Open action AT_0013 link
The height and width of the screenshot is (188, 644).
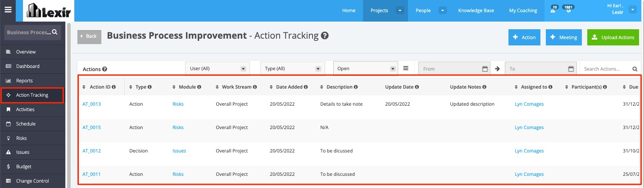coord(91,104)
